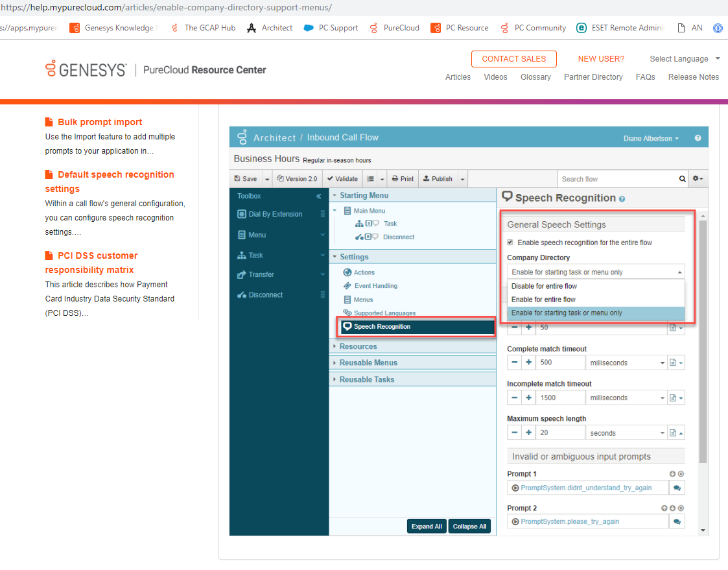Screen dimensions: 728x570
Task: Collapse the Toolbox panel with double chevron
Action: tap(318, 196)
